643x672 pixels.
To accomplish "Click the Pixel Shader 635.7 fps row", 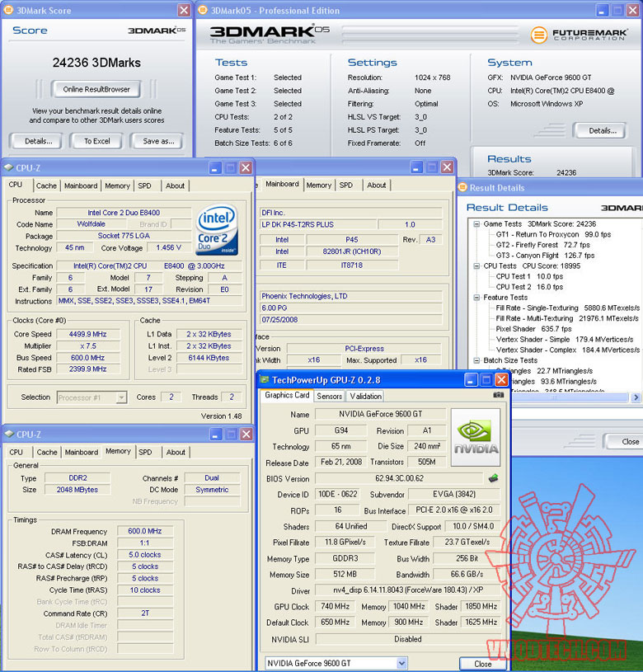I will [533, 329].
